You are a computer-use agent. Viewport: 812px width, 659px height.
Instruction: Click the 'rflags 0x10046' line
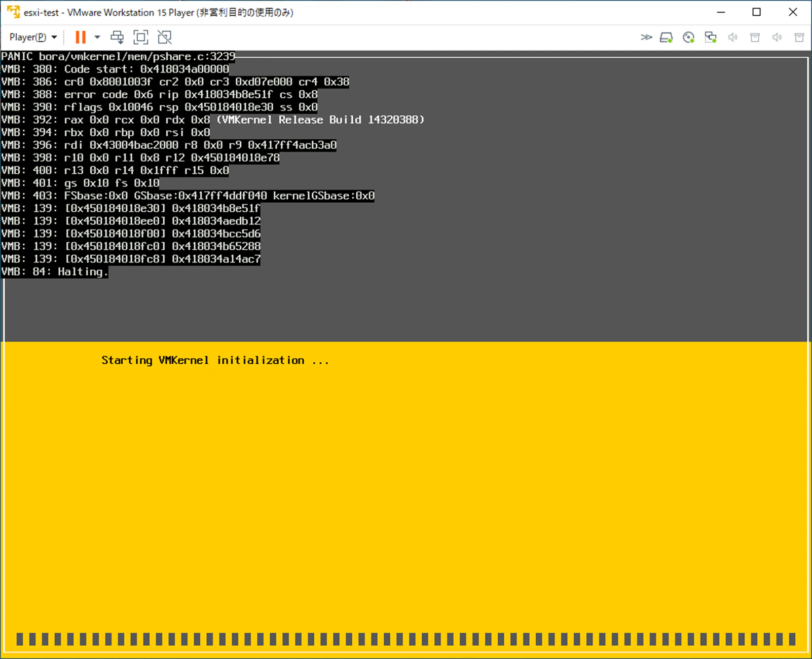tap(160, 107)
